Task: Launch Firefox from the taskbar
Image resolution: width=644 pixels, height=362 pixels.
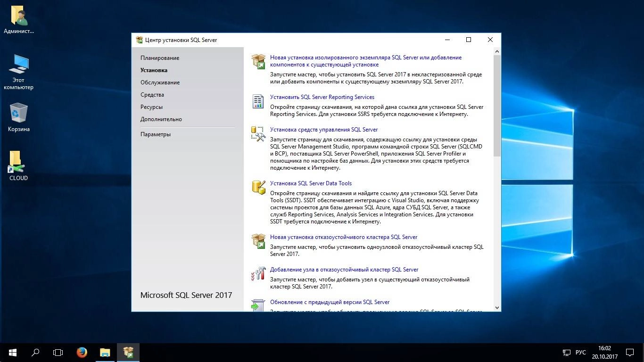Action: click(82, 352)
